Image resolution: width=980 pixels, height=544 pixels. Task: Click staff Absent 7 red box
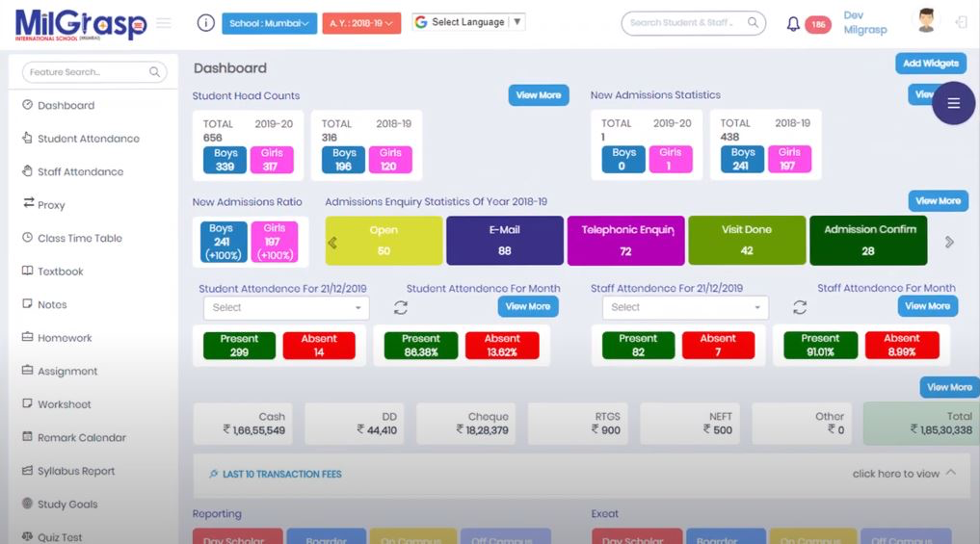coord(718,345)
